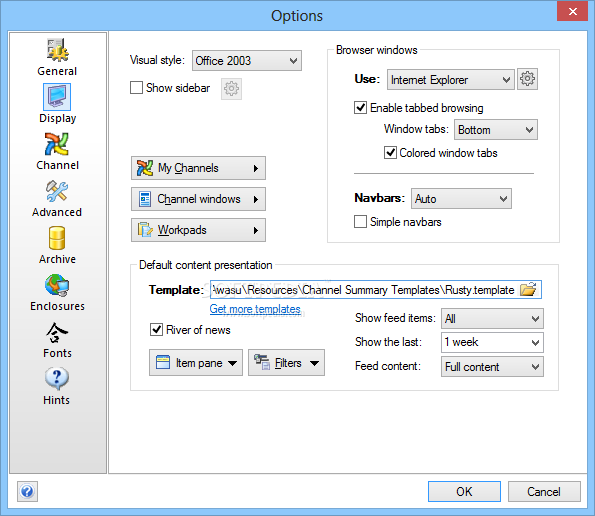Expand the Item pane menu button
Image resolution: width=595 pixels, height=516 pixels.
[x=196, y=363]
